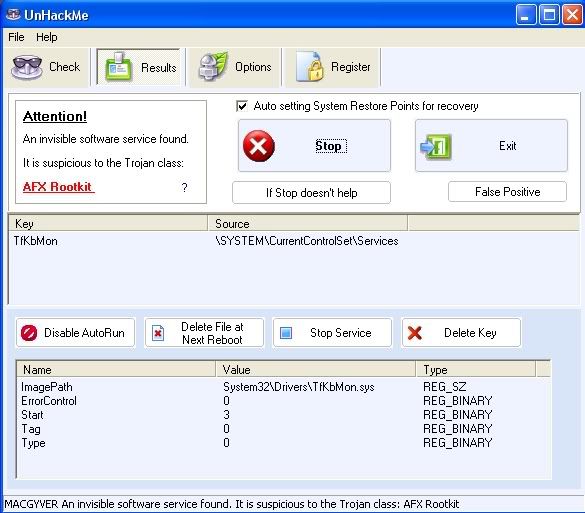585x513 pixels.
Task: Click the Disable AutoRun button label
Action: [84, 333]
